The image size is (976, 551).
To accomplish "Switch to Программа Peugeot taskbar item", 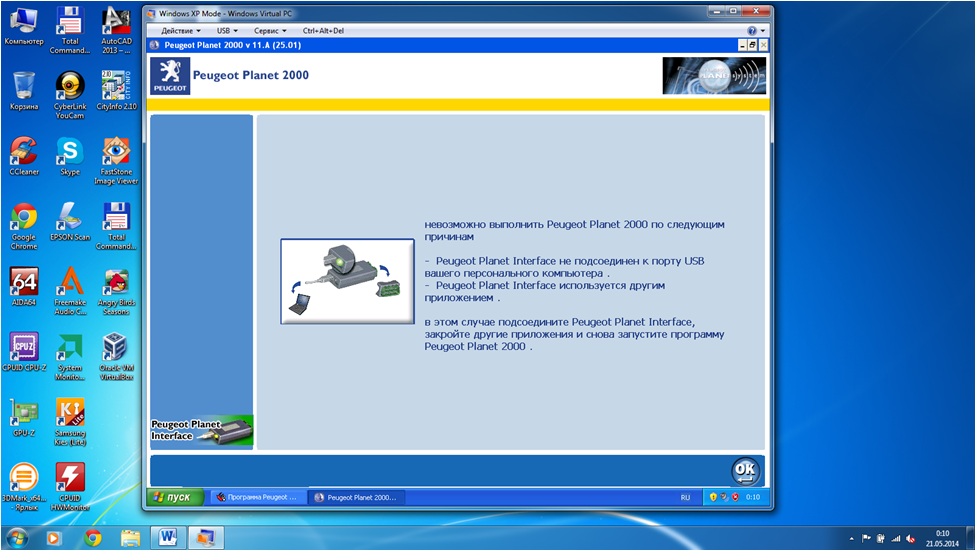I will 256,496.
